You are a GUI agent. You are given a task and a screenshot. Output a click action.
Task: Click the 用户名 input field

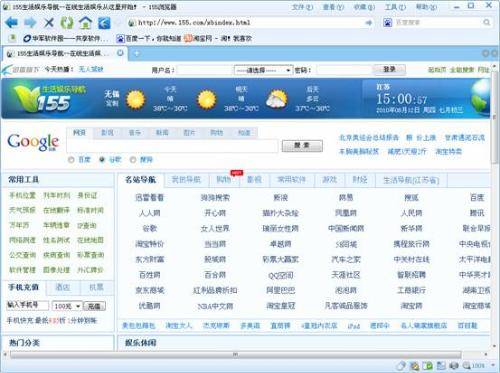tap(205, 70)
